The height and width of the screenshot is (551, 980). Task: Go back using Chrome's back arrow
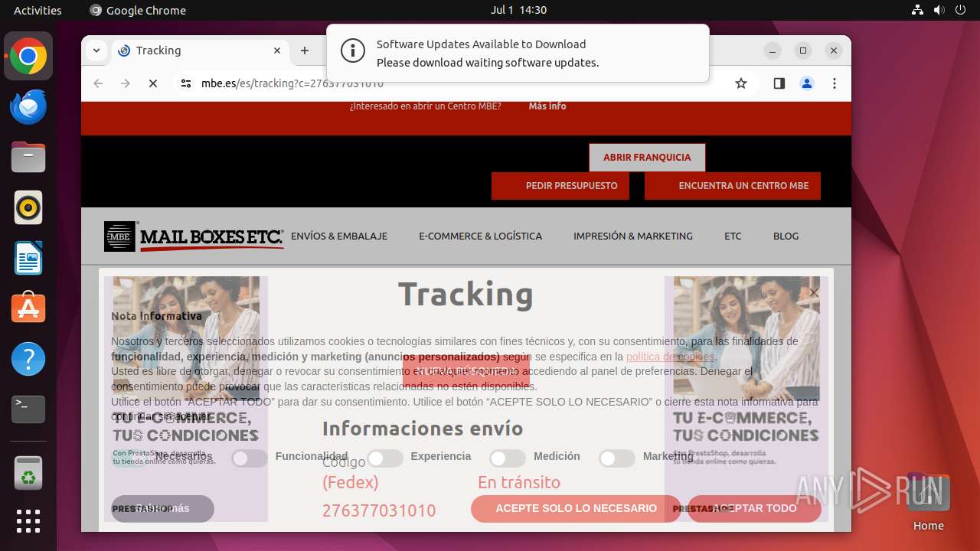pyautogui.click(x=98, y=83)
